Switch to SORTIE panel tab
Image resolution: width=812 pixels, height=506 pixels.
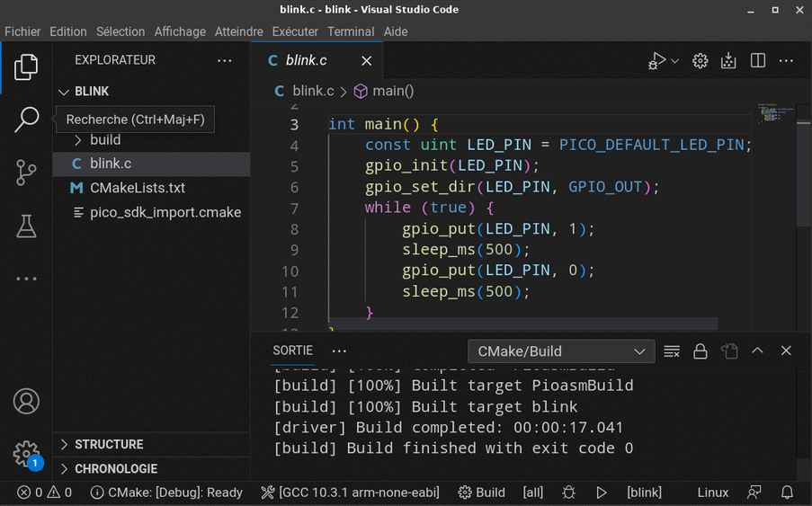pos(292,351)
